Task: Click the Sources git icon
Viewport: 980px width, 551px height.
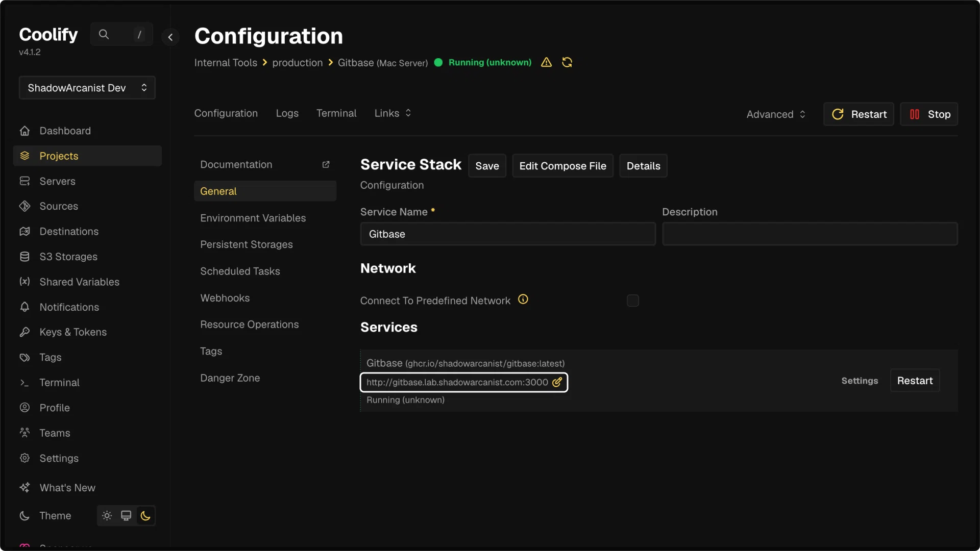Action: pos(24,206)
